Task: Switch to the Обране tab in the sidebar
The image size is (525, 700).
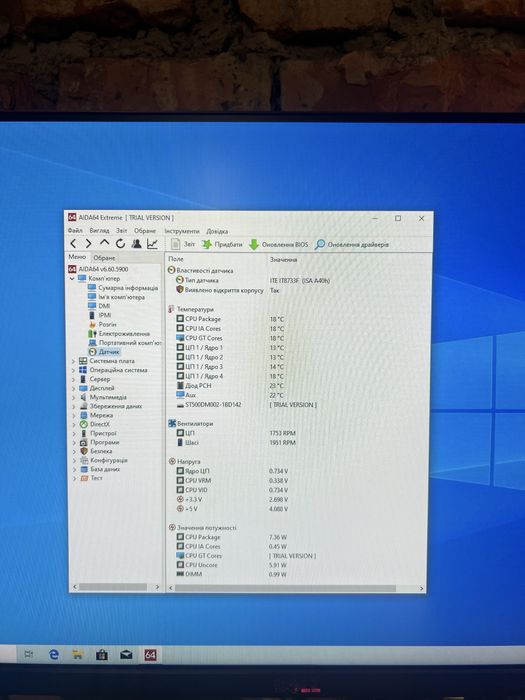Action: (104, 258)
